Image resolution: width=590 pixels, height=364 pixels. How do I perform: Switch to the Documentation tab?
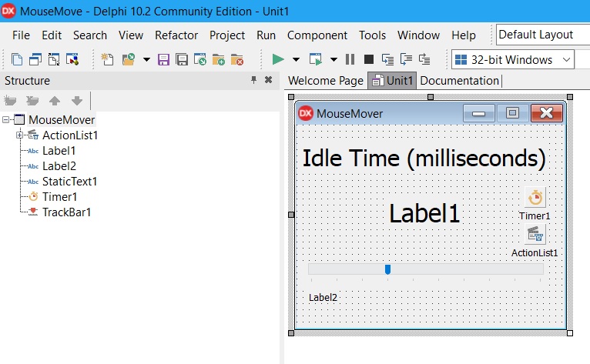(x=459, y=81)
